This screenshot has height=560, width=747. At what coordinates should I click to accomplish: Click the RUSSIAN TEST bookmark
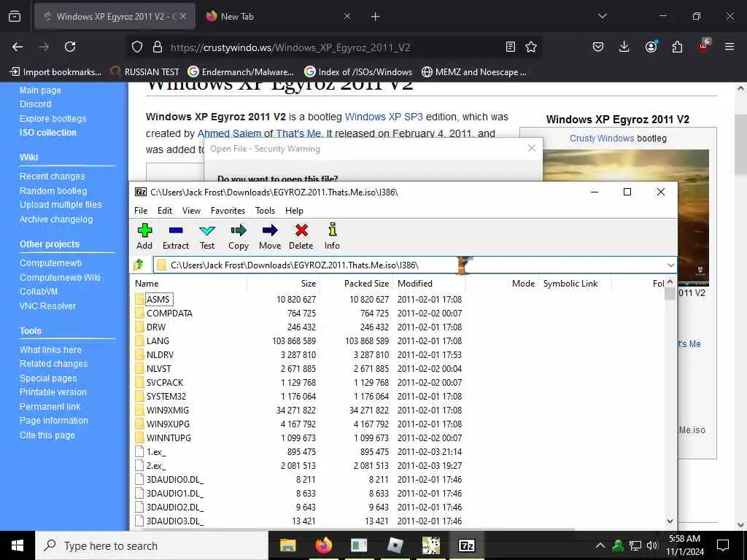[146, 72]
